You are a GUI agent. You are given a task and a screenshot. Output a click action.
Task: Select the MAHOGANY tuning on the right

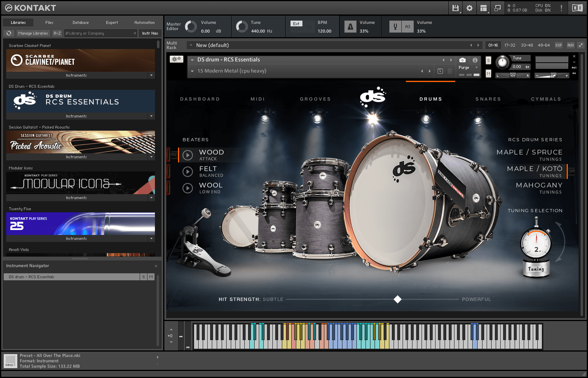[x=539, y=185]
